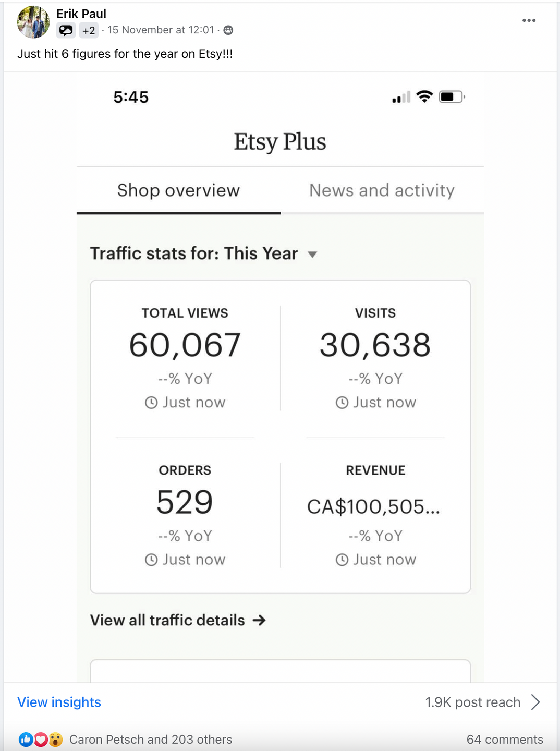The width and height of the screenshot is (560, 751).
Task: Click the post audience group icon
Action: tap(228, 30)
